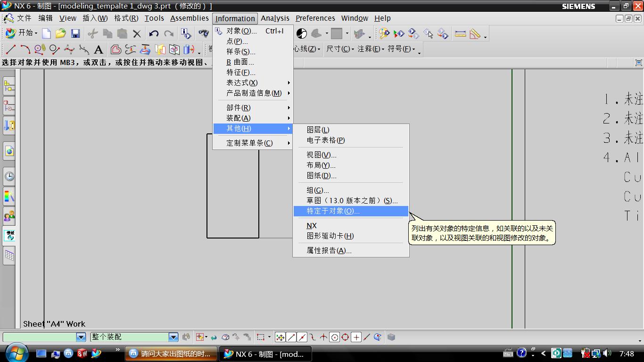Click the volume speaker tray icon

pyautogui.click(x=607, y=353)
